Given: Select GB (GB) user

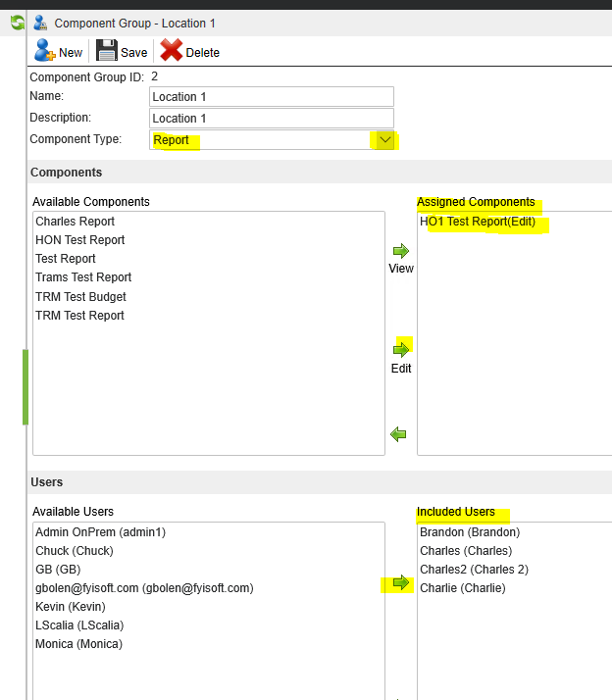Looking at the screenshot, I should pos(58,570).
